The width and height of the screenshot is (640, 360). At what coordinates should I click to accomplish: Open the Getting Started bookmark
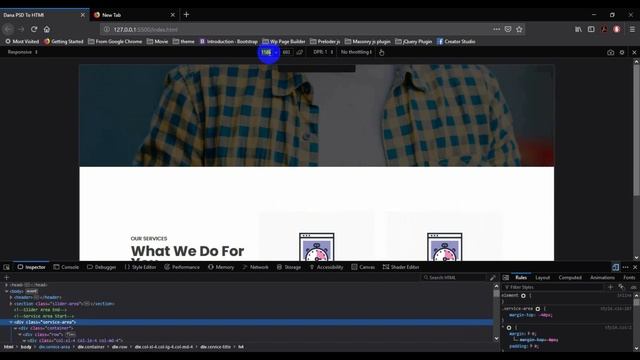point(64,42)
